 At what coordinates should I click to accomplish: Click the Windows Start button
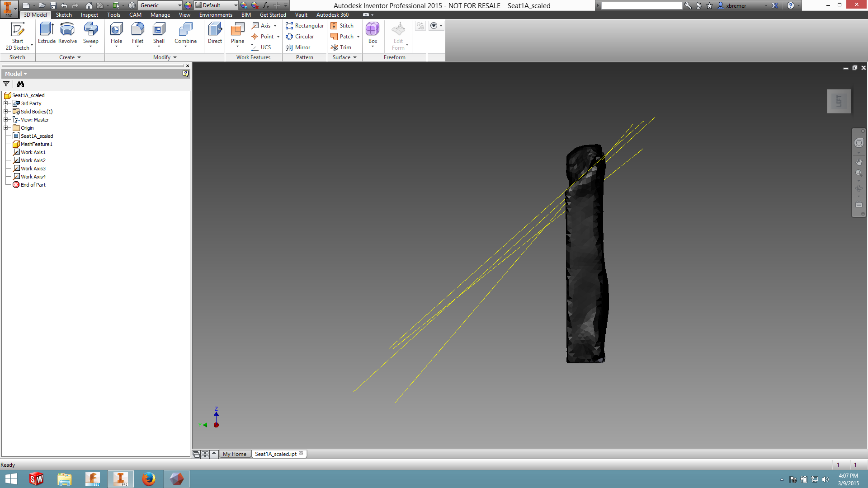tap(11, 479)
